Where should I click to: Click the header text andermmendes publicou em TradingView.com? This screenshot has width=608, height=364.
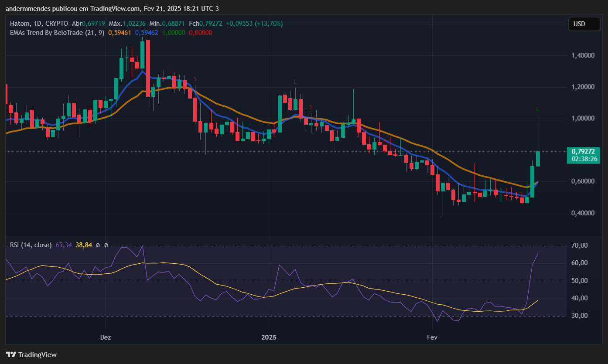pyautogui.click(x=73, y=8)
